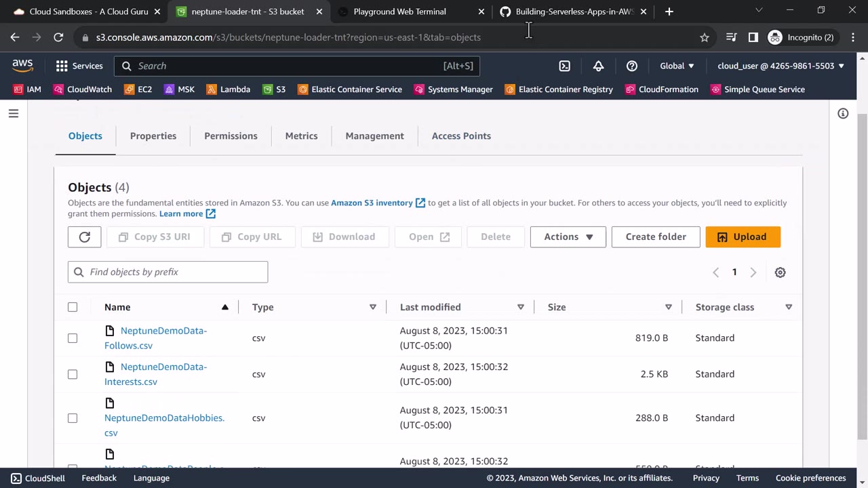Image resolution: width=868 pixels, height=488 pixels.
Task: Open the side navigation hamburger menu
Action: tap(14, 113)
